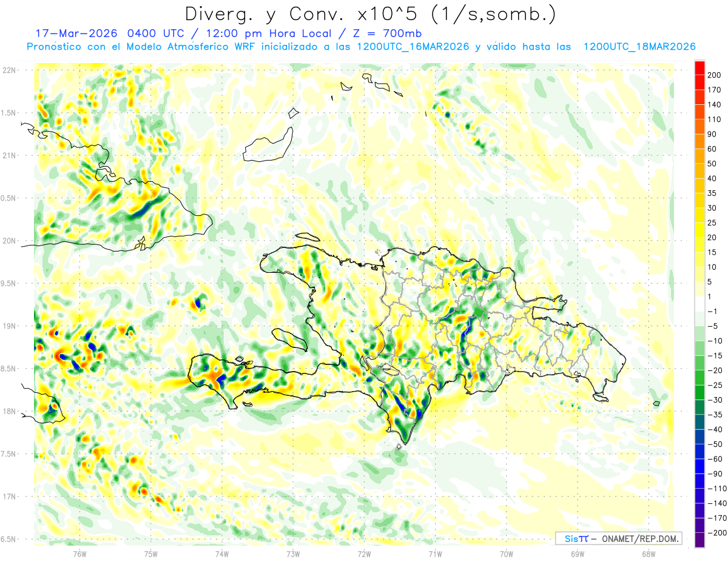Click the valid-until time '1200UTC_18MAR2026'

pos(639,47)
